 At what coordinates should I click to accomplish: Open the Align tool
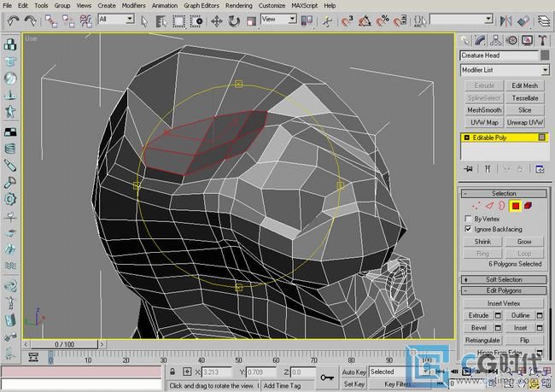coord(523,20)
